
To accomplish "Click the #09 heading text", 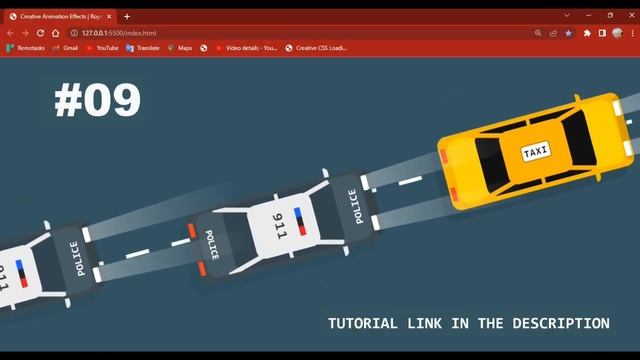I will click(x=98, y=100).
